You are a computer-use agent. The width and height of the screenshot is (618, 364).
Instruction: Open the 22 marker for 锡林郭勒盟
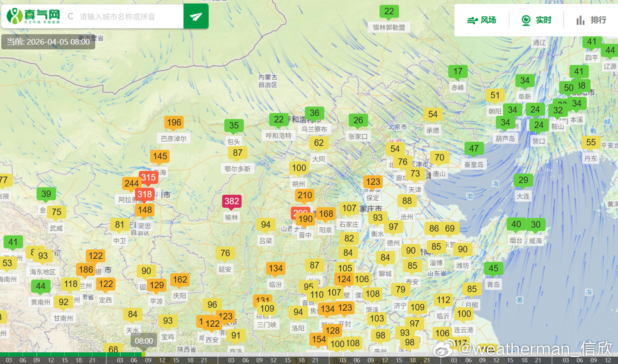[x=389, y=12]
